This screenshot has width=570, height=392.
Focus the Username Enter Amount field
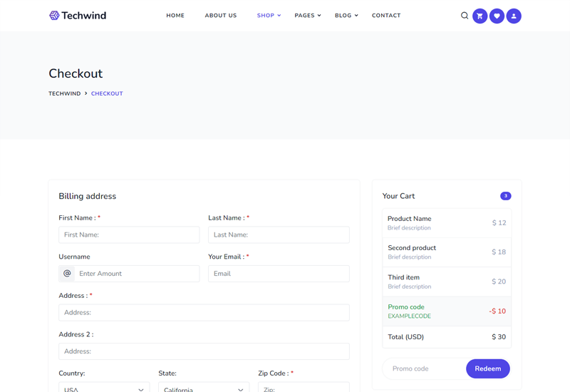pos(137,274)
